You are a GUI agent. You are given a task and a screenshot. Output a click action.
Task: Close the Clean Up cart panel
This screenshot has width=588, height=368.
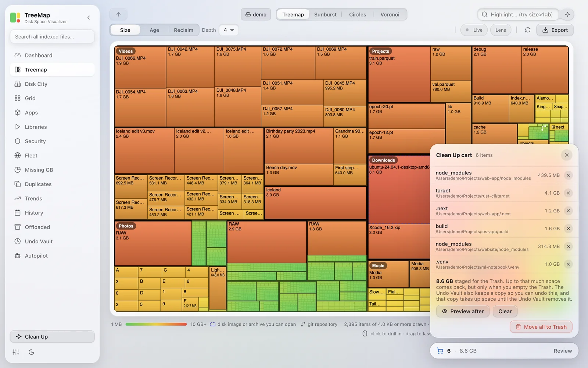click(567, 155)
